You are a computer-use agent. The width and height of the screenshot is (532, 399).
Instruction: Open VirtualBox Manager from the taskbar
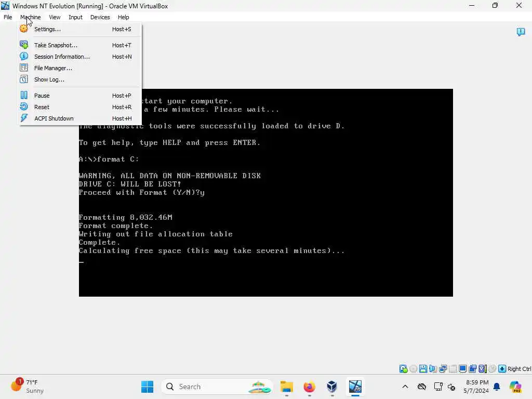pos(332,387)
